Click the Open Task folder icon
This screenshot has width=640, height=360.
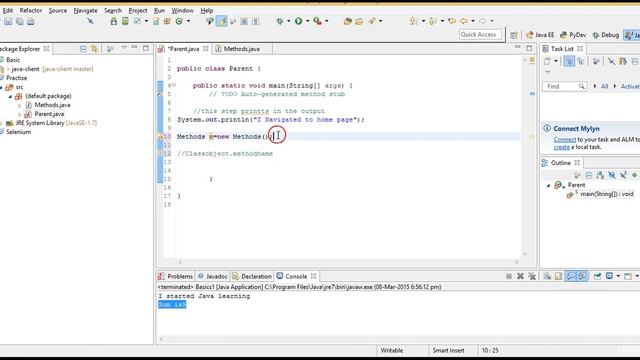(359, 21)
